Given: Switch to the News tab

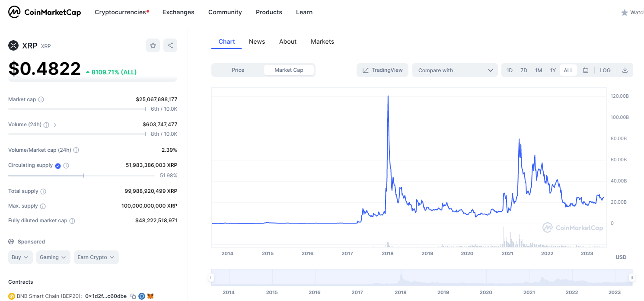Looking at the screenshot, I should coord(257,42).
